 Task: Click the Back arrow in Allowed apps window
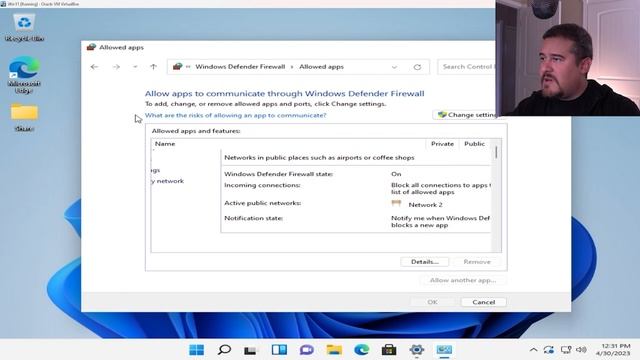pyautogui.click(x=94, y=67)
